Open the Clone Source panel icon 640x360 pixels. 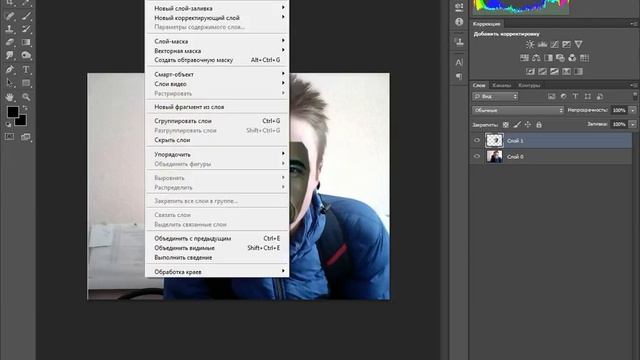click(x=459, y=42)
